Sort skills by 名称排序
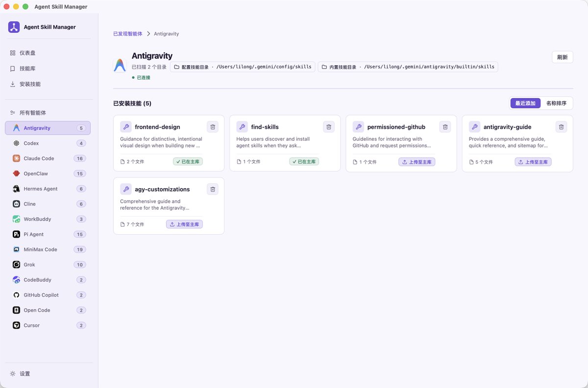The image size is (588, 388). coord(556,103)
